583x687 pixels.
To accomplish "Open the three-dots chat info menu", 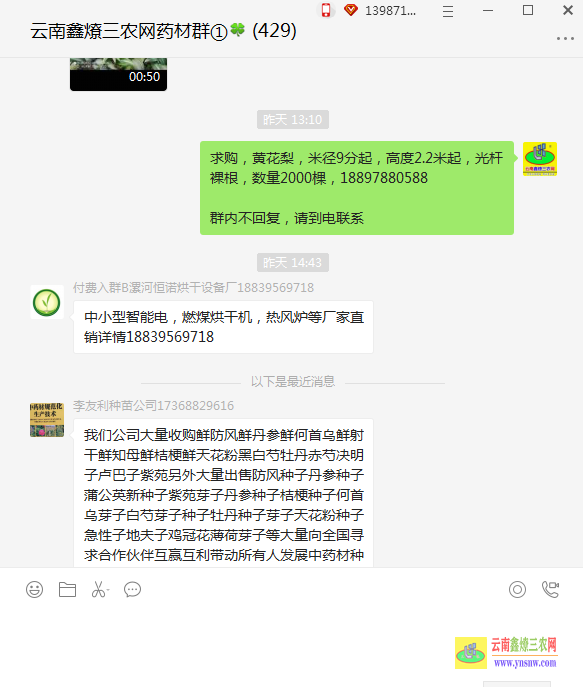I will coord(565,39).
